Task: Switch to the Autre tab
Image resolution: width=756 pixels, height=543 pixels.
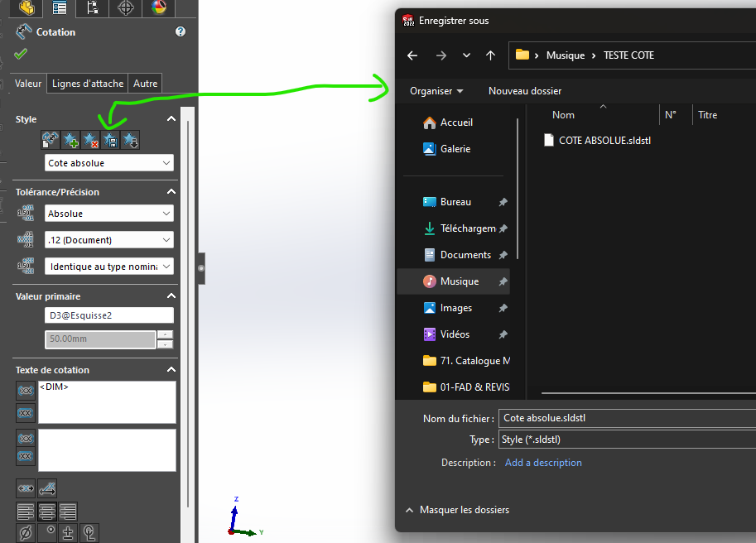Action: (x=146, y=84)
